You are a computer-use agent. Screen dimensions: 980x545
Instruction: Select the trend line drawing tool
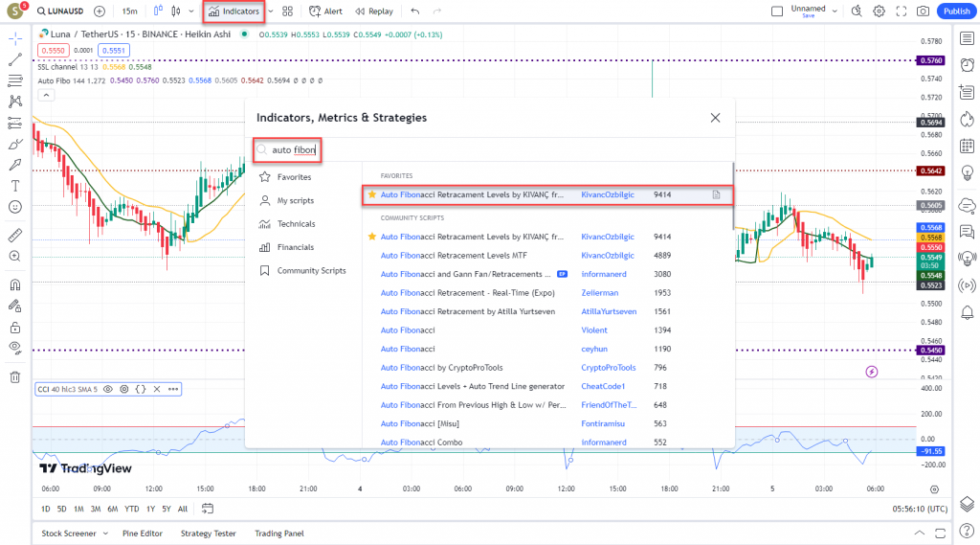tap(15, 59)
